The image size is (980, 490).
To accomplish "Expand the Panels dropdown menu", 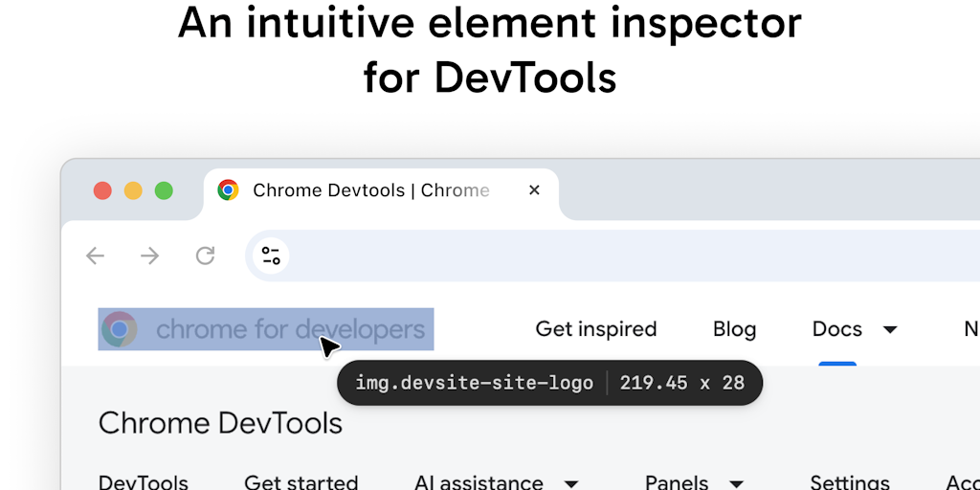I will coord(736,483).
